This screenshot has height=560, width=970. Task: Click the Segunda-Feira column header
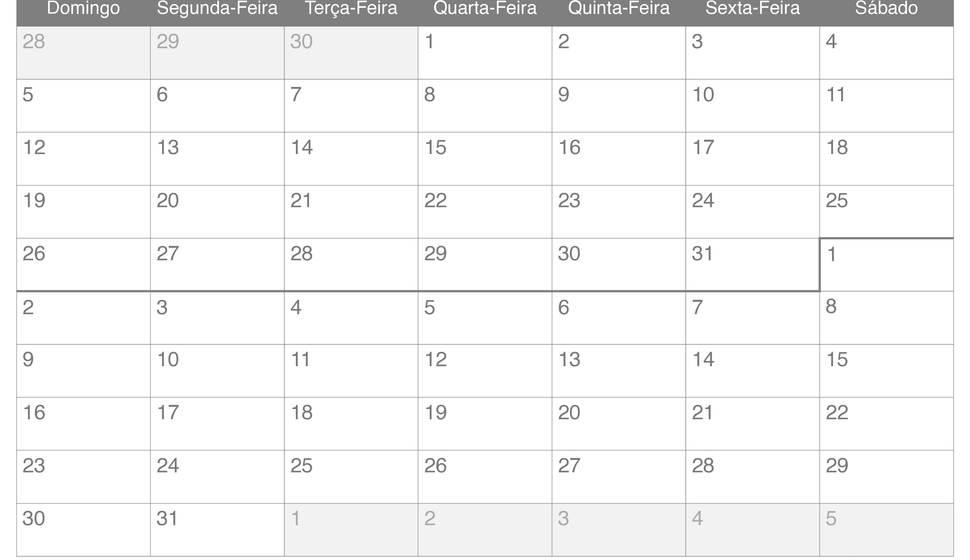click(217, 9)
